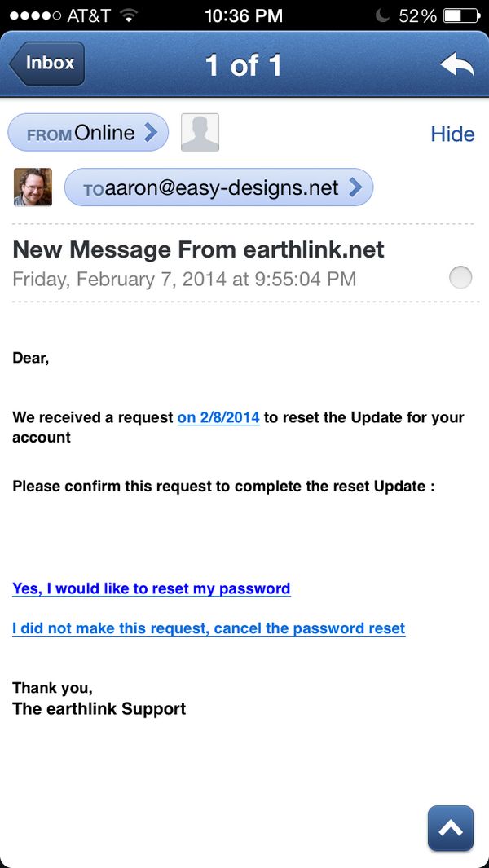Click 'Yes, I would like to reset my password'
Screen dimensions: 489x868
[152, 588]
